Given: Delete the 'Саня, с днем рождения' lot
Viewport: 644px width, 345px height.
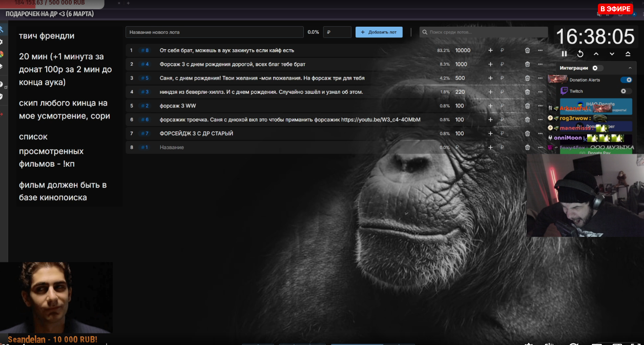Looking at the screenshot, I should 528,78.
